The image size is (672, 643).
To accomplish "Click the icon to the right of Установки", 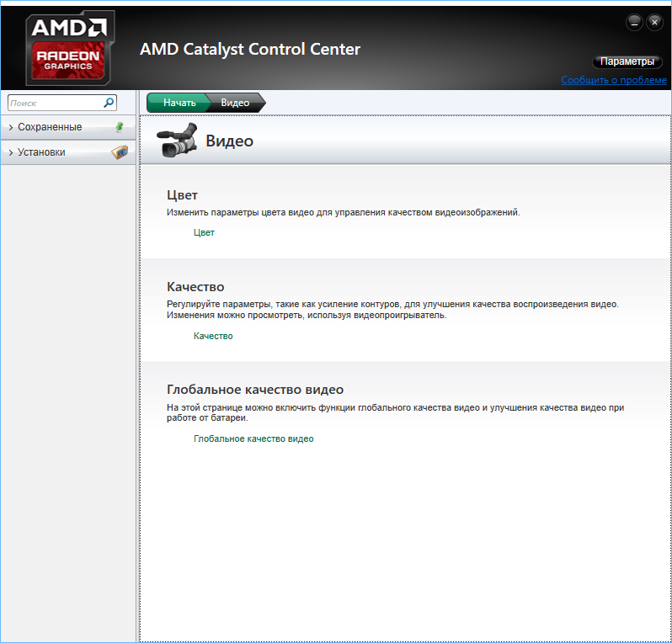I will pos(120,152).
